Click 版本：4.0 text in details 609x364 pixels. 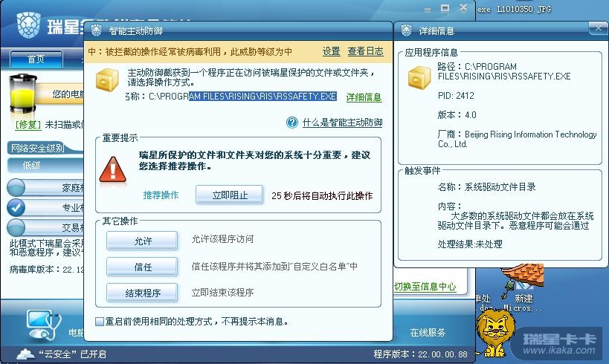point(457,115)
